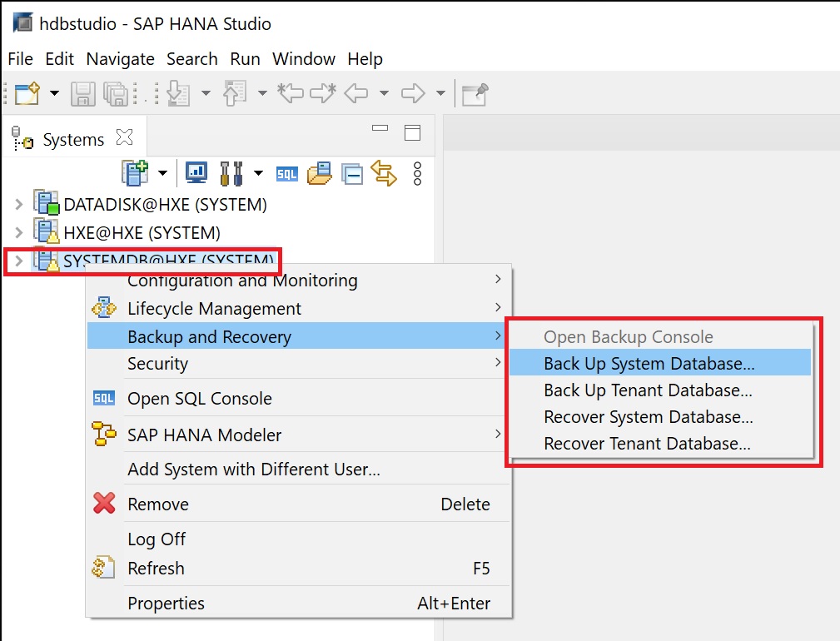Open Lifecycle Management submenu
Viewport: 840px width, 641px height.
(x=298, y=309)
